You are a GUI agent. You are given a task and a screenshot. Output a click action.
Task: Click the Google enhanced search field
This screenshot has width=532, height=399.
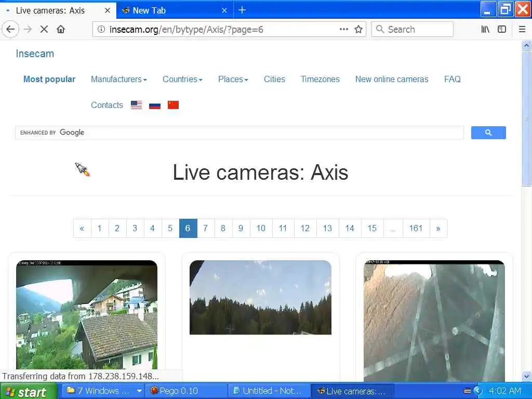pos(239,132)
